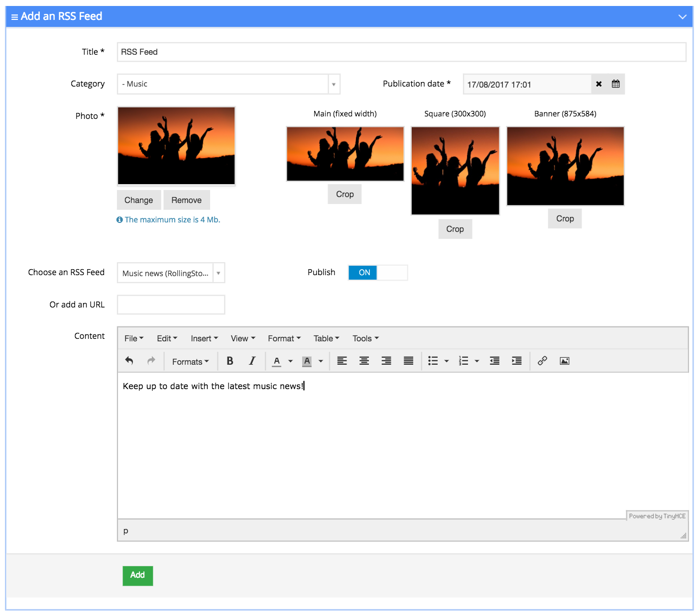Click the undo arrow in editor toolbar
This screenshot has height=616, width=698.
coord(129,361)
